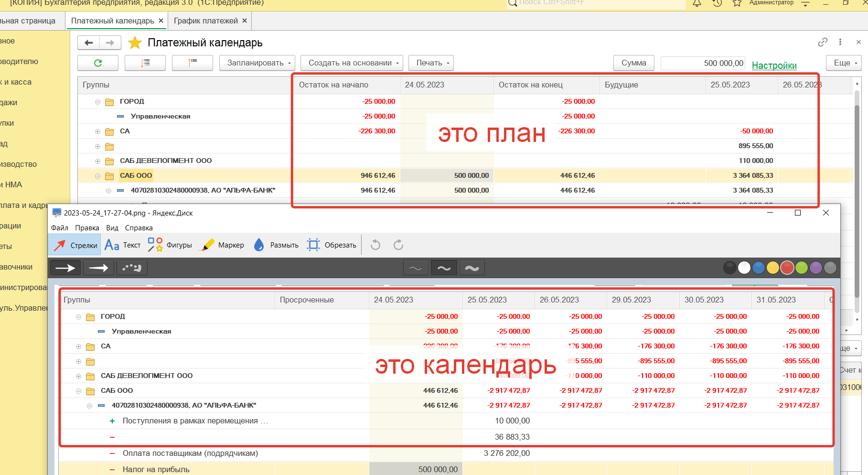Image resolution: width=868 pixels, height=475 pixels.
Task: Choose the dotted curved arrow style
Action: pos(132,268)
